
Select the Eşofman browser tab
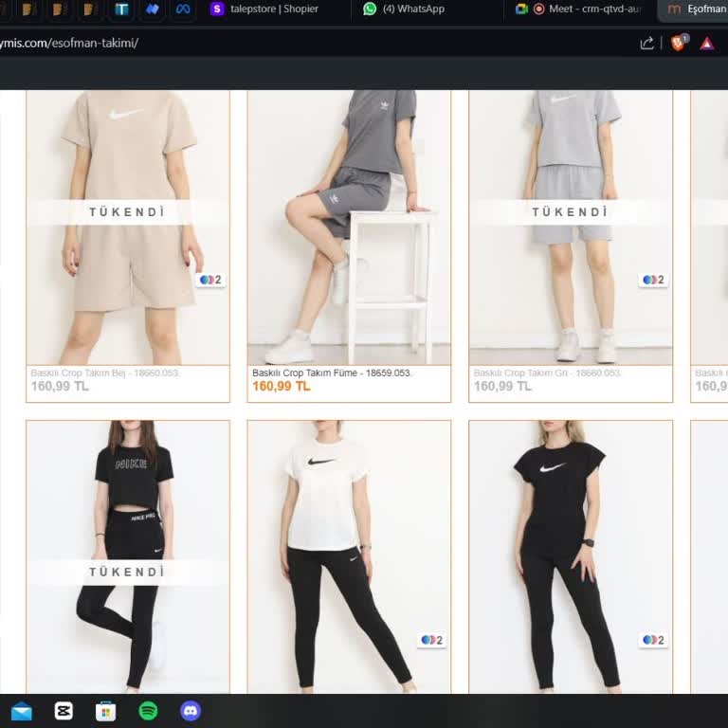click(x=694, y=9)
